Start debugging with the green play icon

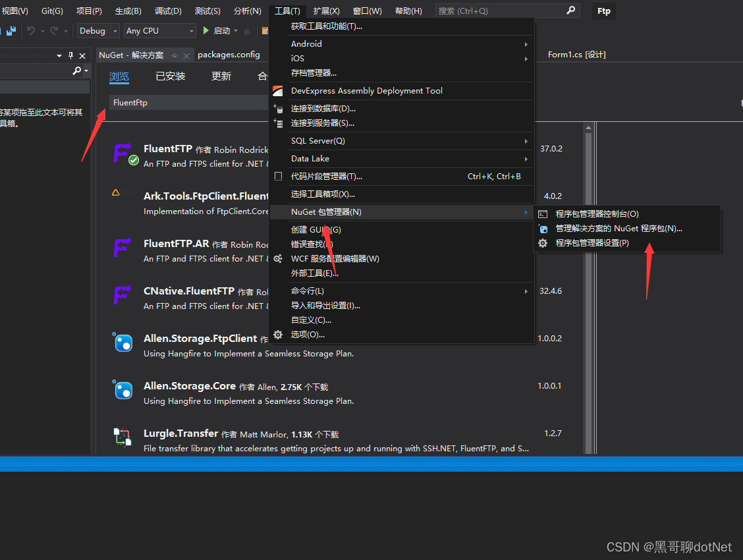point(206,31)
